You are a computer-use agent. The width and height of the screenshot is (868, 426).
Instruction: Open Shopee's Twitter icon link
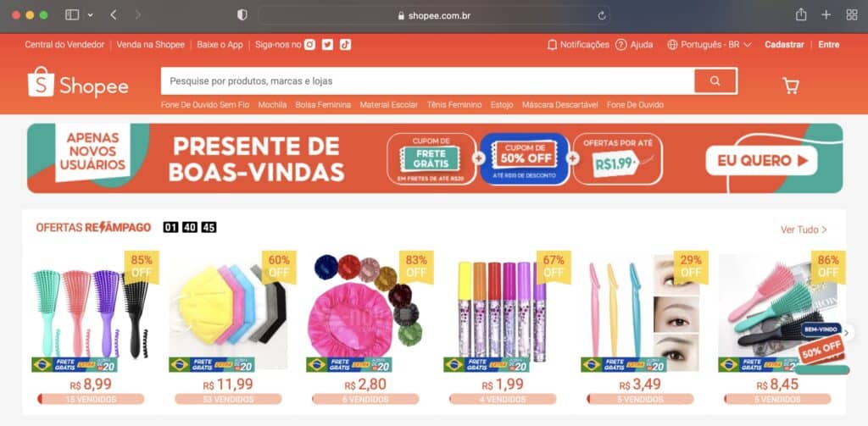tap(328, 45)
